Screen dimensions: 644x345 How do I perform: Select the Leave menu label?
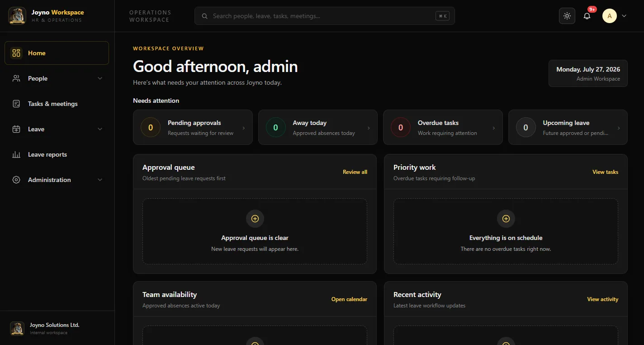(x=36, y=129)
